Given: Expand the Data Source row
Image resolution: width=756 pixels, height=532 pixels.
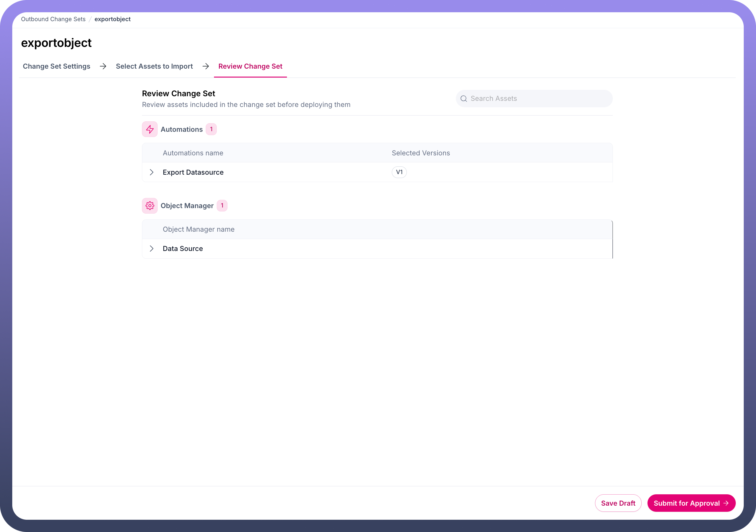Looking at the screenshot, I should pyautogui.click(x=151, y=249).
